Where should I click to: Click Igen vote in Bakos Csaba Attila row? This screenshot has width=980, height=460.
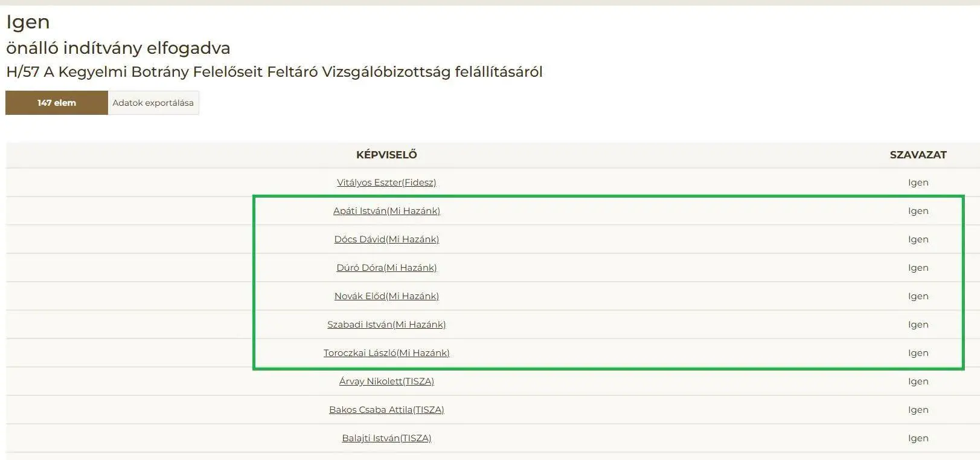point(918,409)
